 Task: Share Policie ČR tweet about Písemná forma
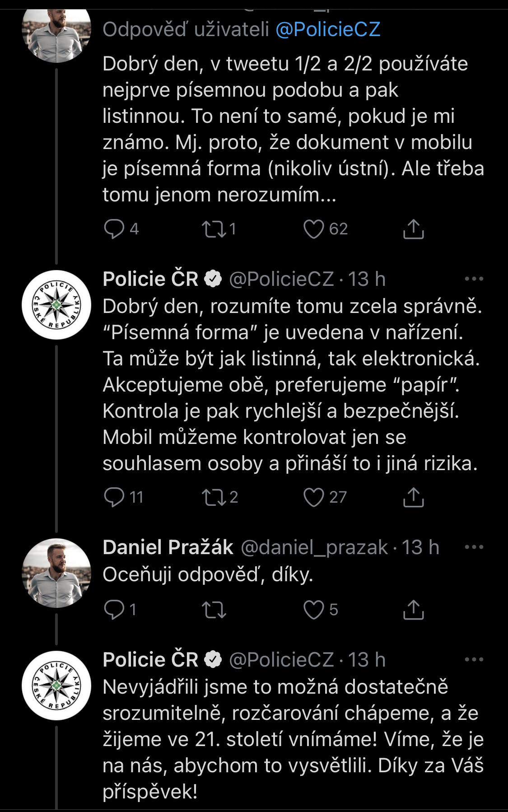(413, 497)
